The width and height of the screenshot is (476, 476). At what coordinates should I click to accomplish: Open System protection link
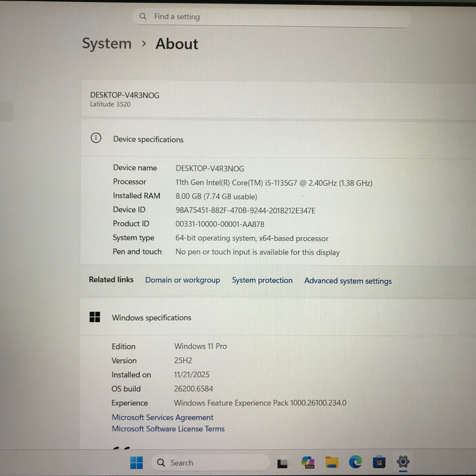[262, 280]
